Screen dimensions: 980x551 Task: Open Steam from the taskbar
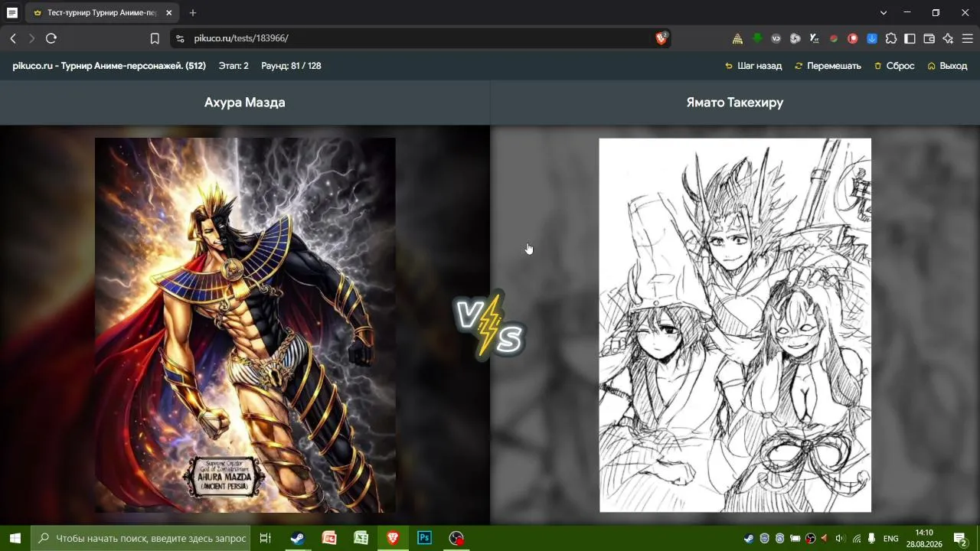[297, 538]
